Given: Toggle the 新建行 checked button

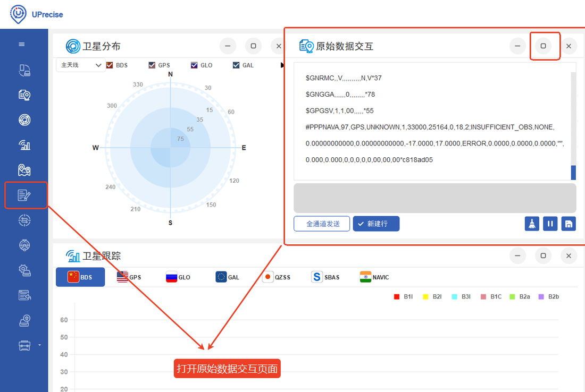Looking at the screenshot, I should click(376, 224).
